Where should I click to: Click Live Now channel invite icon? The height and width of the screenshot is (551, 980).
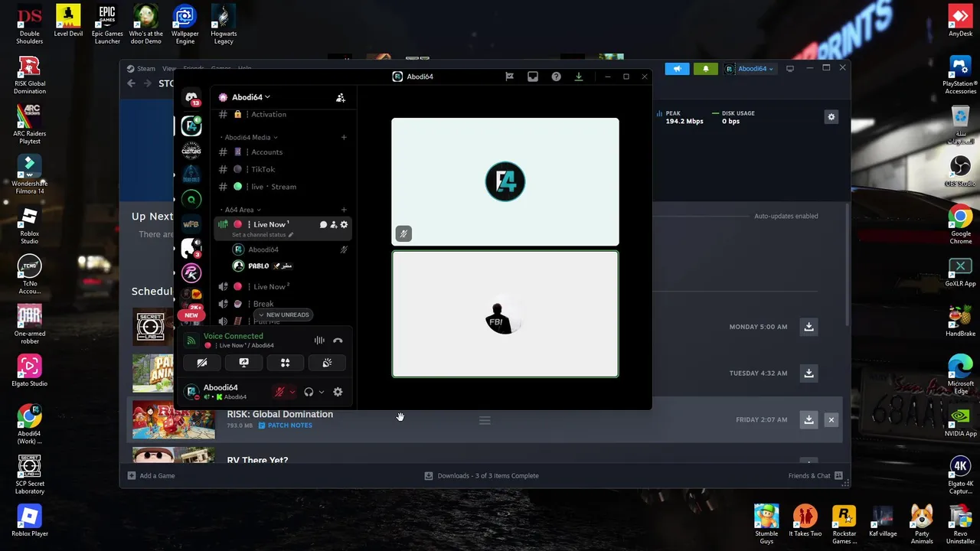point(333,224)
